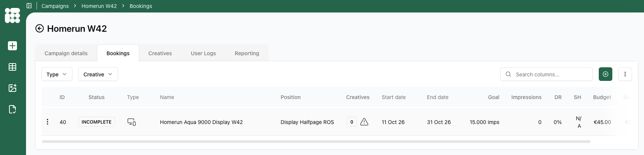The image size is (644, 155).
Task: Go to Campaigns in the breadcrumb
Action: click(x=55, y=6)
